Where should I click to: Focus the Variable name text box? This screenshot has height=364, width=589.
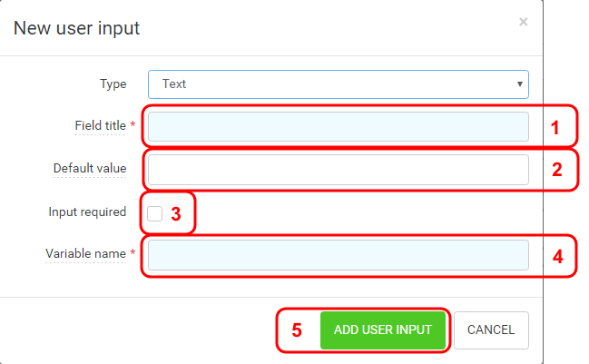click(338, 255)
